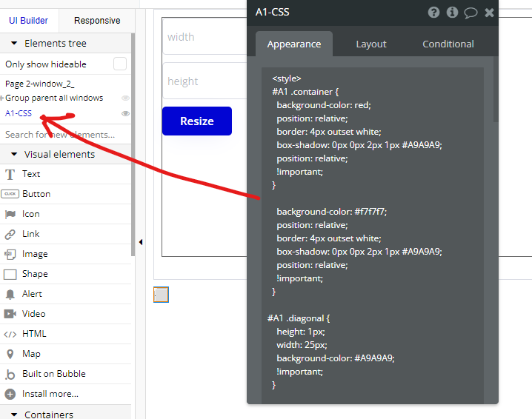Select the Button element icon

(10, 194)
